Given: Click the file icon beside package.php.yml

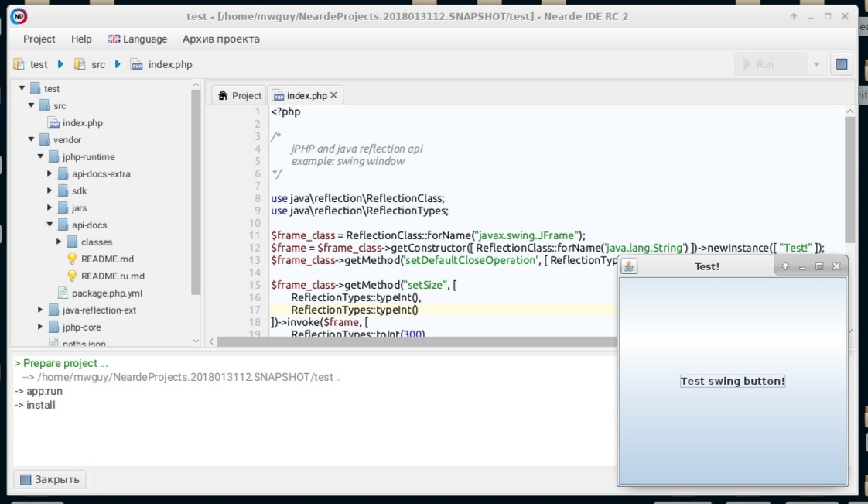Looking at the screenshot, I should (x=63, y=293).
